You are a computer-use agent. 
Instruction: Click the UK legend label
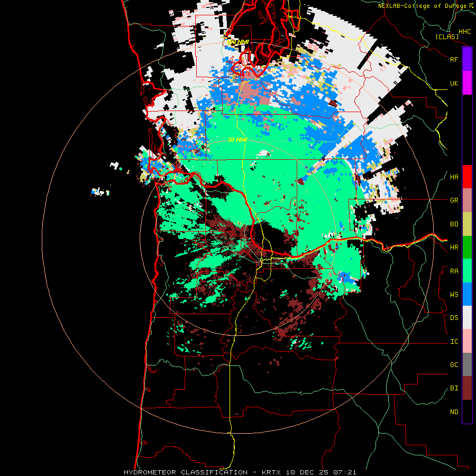coord(454,83)
